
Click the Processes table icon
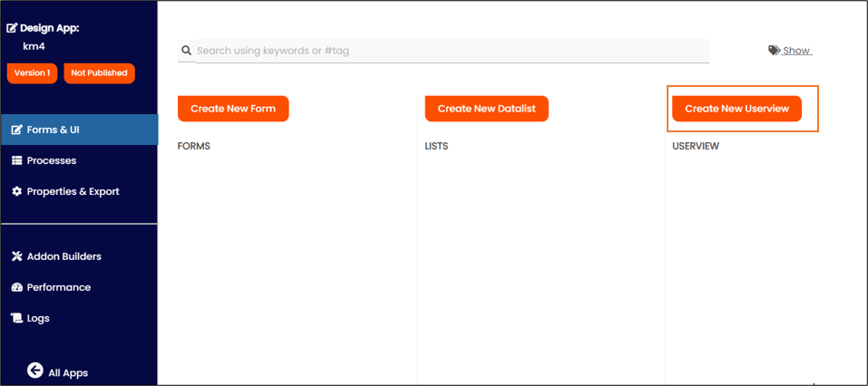(x=17, y=160)
